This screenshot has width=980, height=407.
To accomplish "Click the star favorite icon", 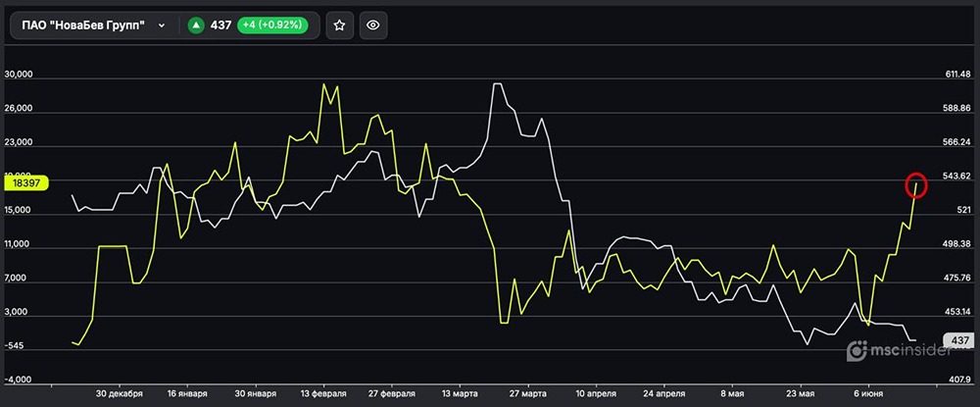I will (339, 25).
